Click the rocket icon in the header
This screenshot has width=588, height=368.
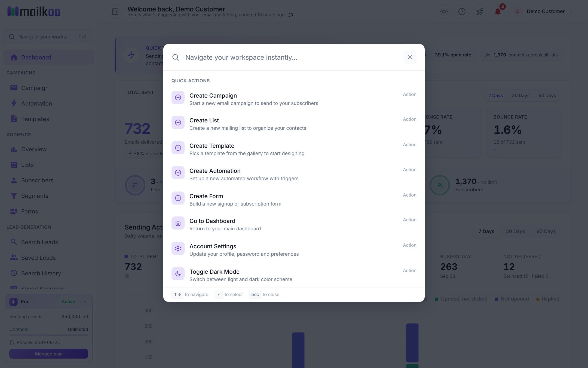480,11
